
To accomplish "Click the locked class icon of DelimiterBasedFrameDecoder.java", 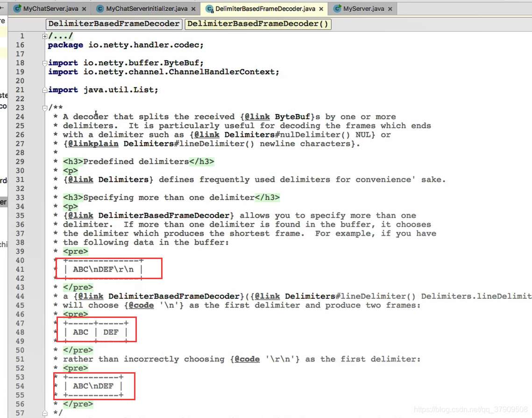I will (210, 9).
